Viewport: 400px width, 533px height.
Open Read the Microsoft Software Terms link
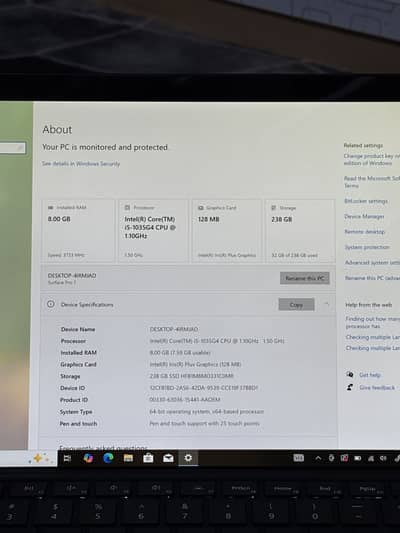click(x=372, y=182)
